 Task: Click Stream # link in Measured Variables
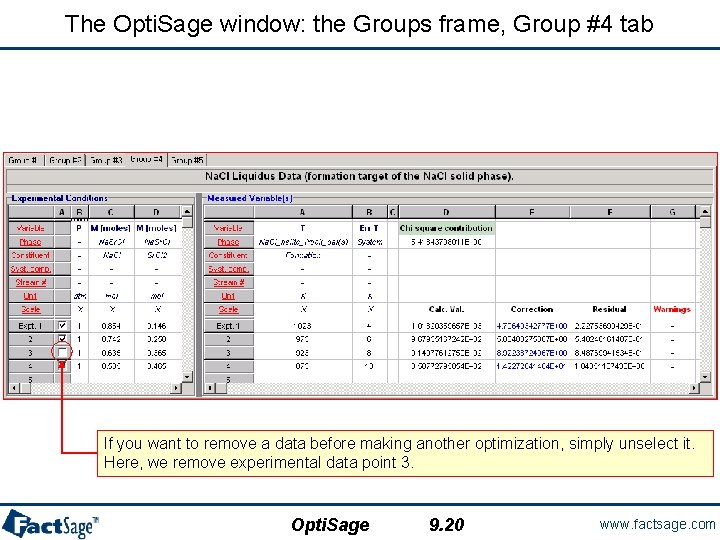[x=229, y=282]
